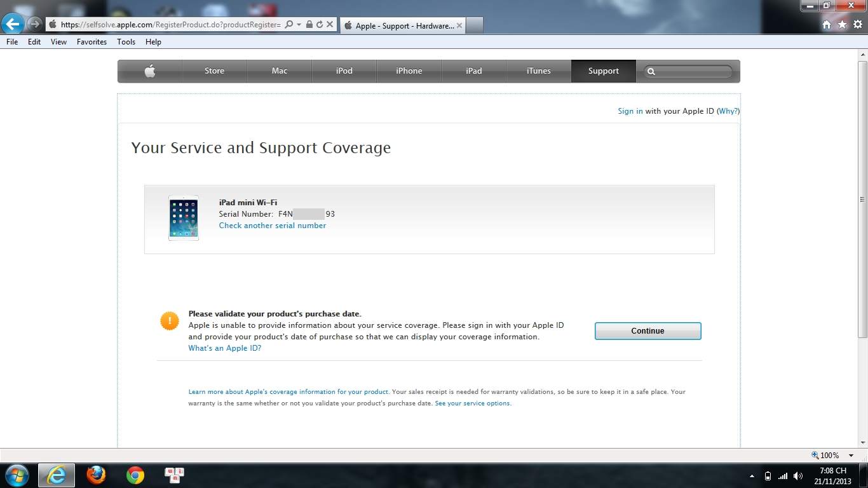
Task: Go back with the browser back arrow
Action: click(13, 24)
